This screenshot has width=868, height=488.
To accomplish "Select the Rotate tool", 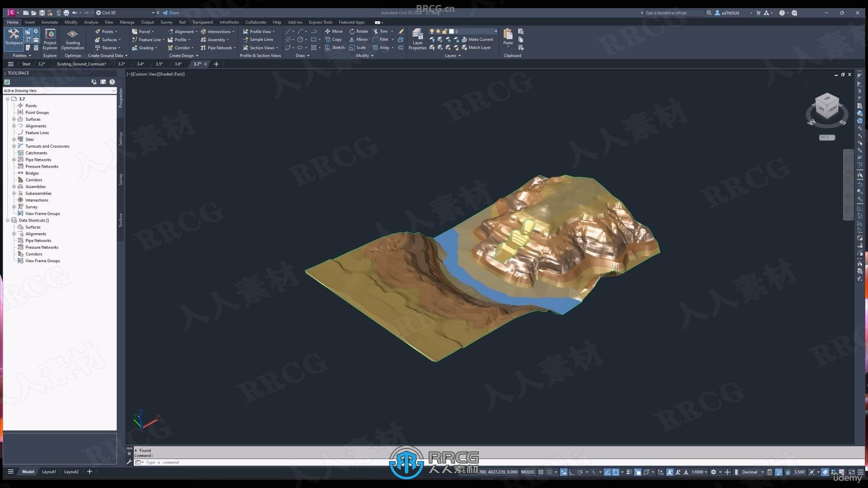I will 359,32.
